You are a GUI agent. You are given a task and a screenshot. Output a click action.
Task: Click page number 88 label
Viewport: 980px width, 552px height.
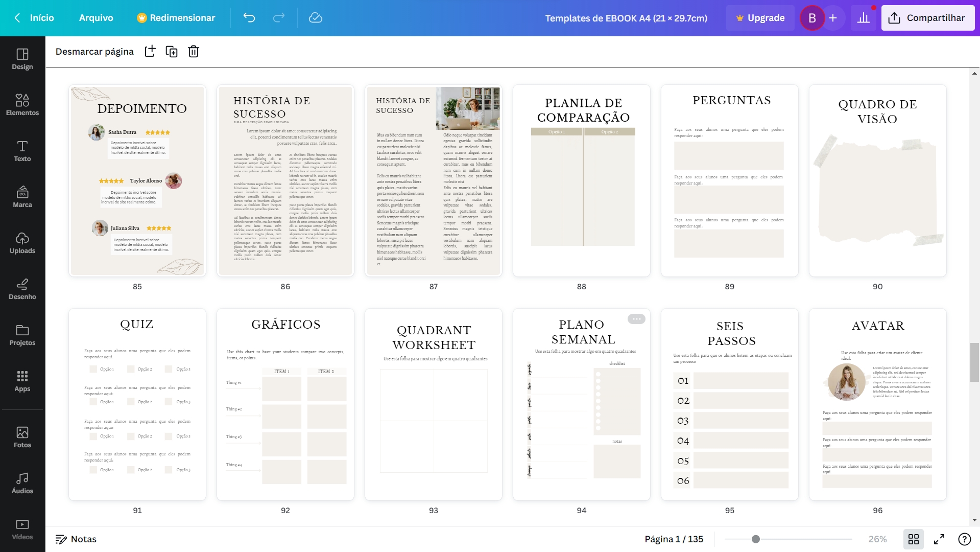point(582,287)
